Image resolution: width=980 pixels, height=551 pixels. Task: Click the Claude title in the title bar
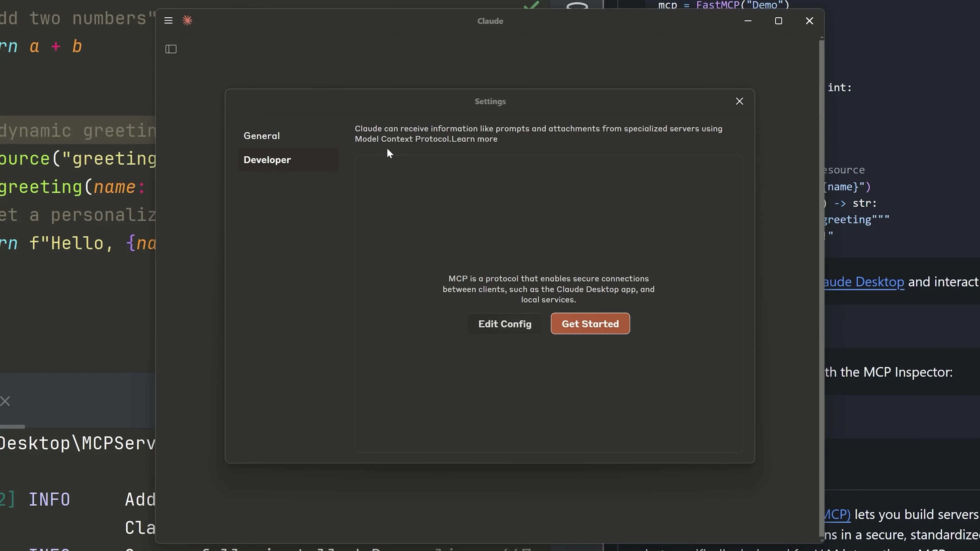click(x=490, y=21)
